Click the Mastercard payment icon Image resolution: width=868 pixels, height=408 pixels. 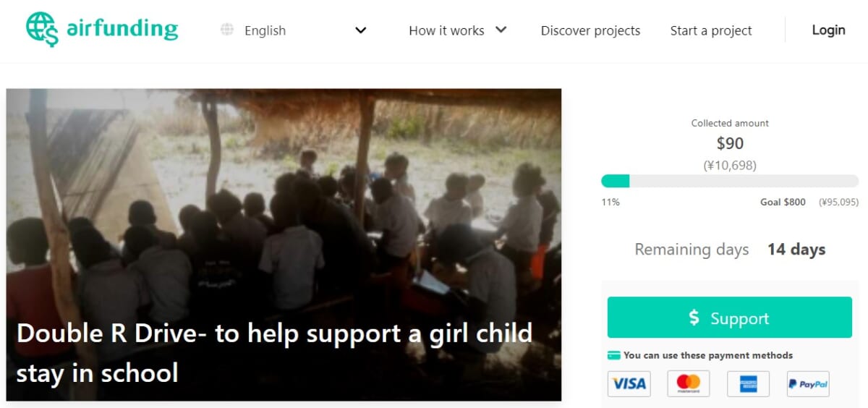[688, 383]
